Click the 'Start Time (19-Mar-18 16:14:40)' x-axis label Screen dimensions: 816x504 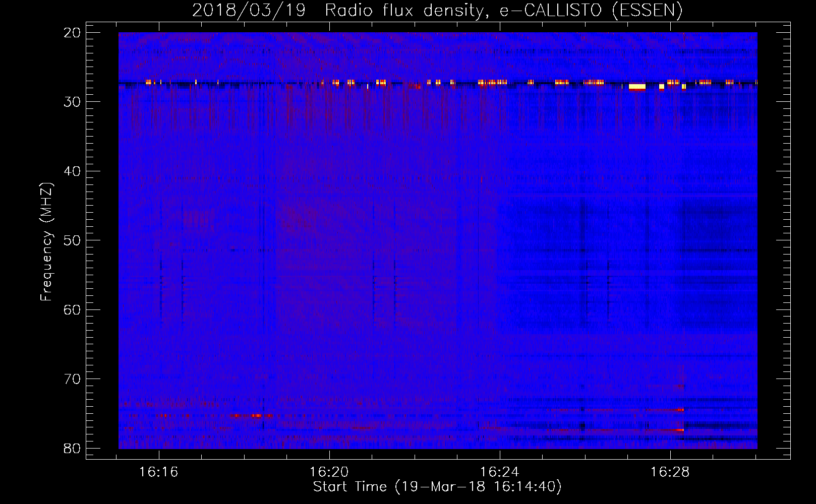pyautogui.click(x=437, y=487)
